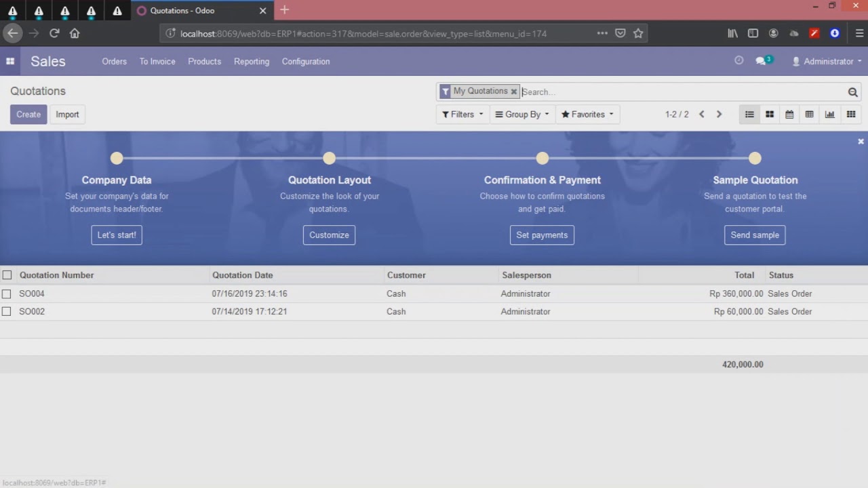Close the onboarding banner
Image resolution: width=868 pixels, height=488 pixels.
pyautogui.click(x=861, y=141)
